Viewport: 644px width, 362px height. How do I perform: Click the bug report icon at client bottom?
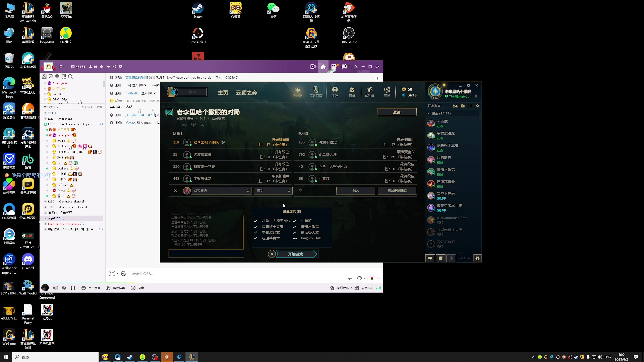[477, 258]
